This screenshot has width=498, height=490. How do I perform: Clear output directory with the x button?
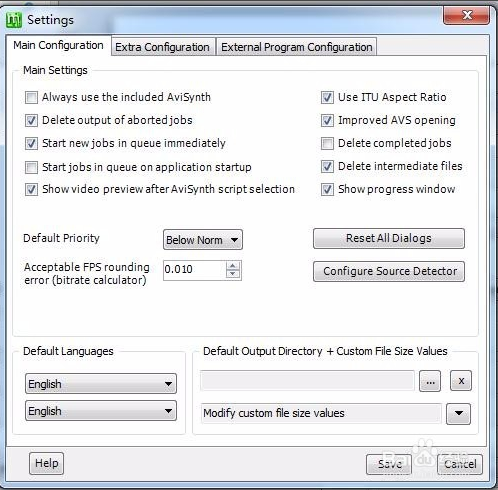click(461, 381)
